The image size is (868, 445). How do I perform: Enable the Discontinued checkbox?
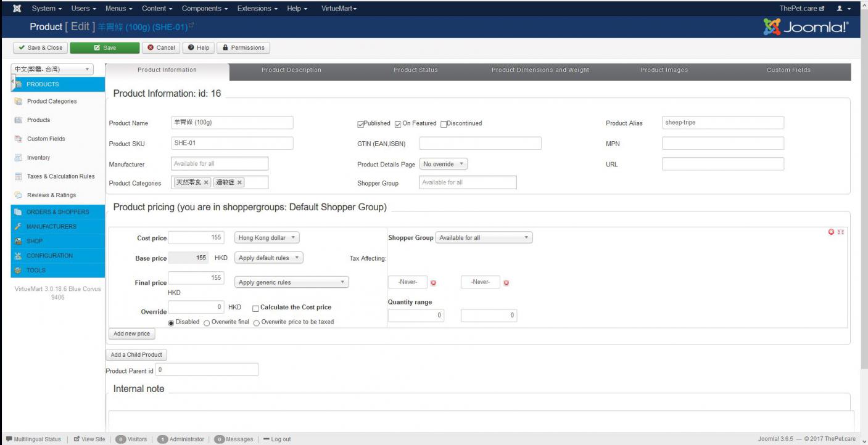(444, 124)
